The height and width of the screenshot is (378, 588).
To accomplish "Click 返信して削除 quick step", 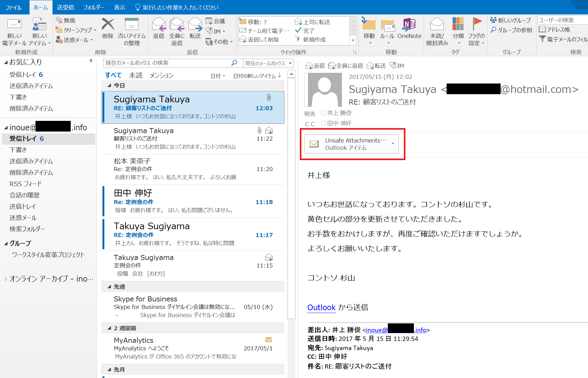I will [260, 40].
